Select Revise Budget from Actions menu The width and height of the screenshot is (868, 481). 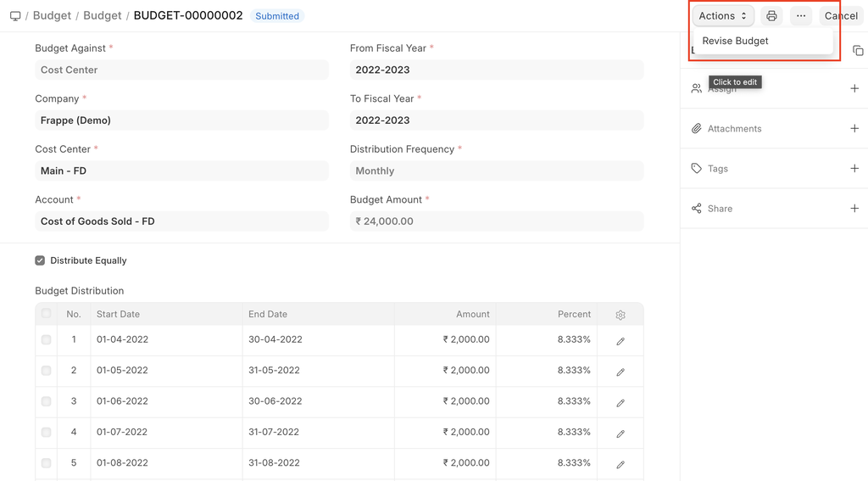[x=736, y=41]
